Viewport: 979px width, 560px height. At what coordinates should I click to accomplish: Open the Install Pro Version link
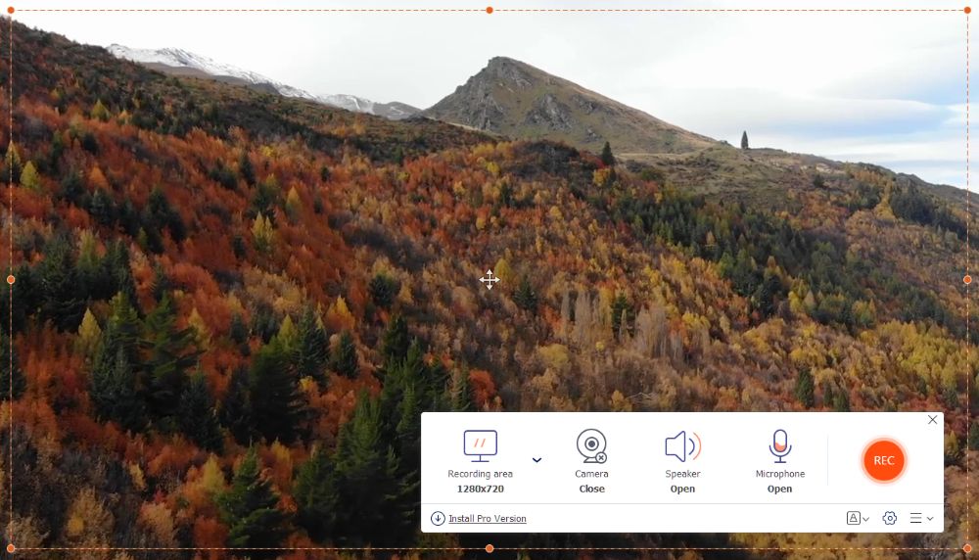(487, 519)
